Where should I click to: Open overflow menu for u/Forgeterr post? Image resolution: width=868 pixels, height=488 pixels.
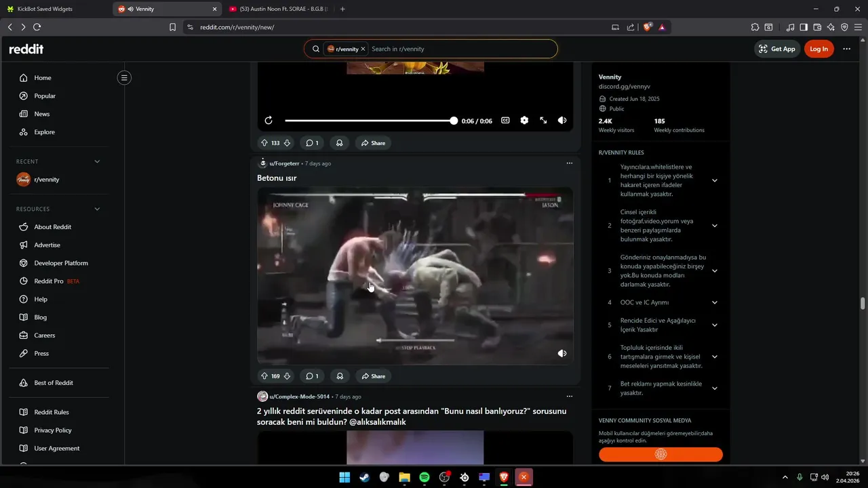[570, 163]
